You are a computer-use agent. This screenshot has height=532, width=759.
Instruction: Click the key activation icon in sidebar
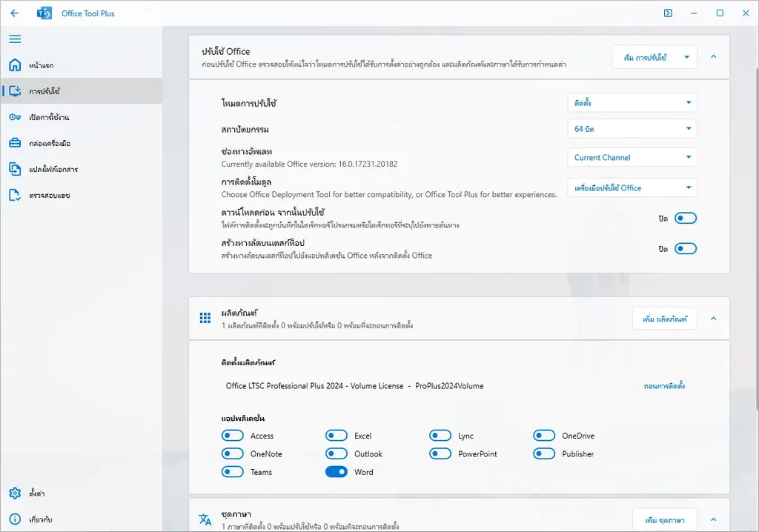point(15,117)
